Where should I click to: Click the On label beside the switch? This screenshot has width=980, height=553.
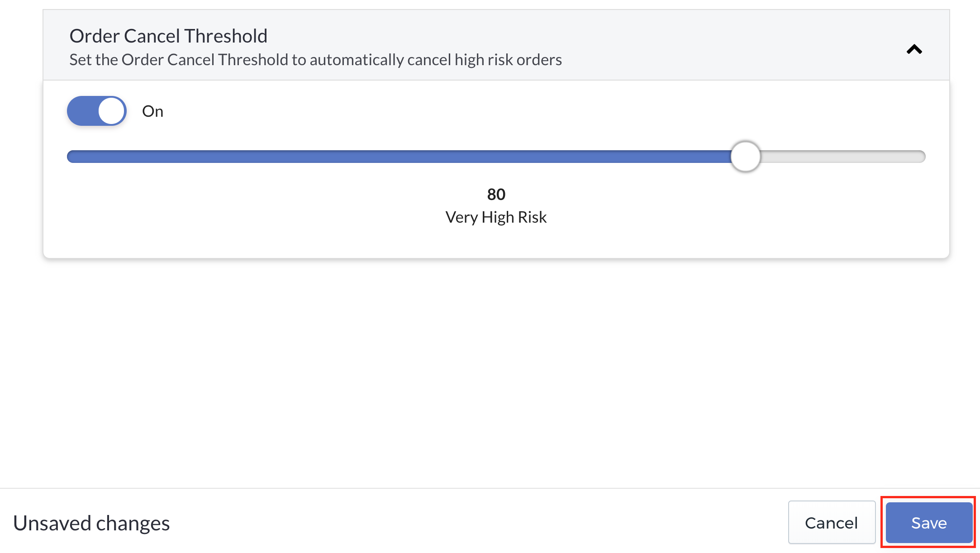(x=152, y=111)
